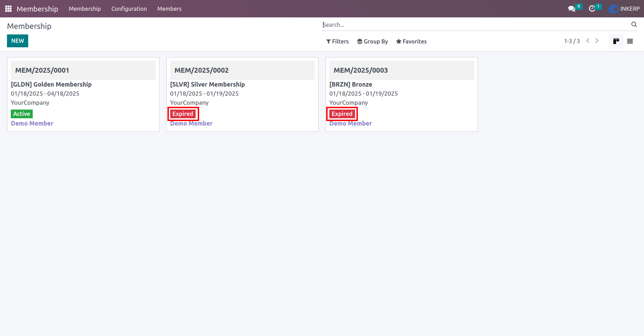
Task: Click in the Search field
Action: (475, 25)
